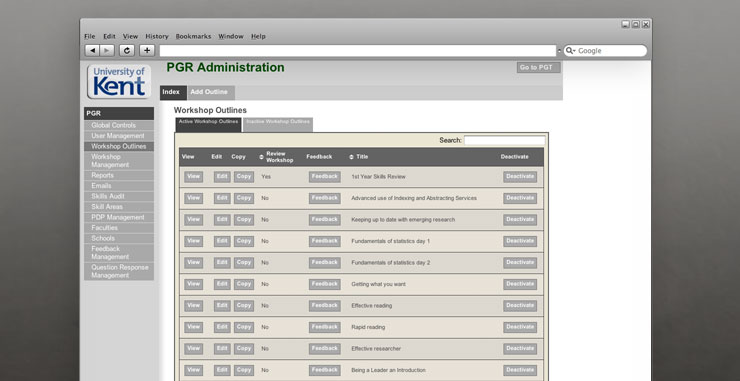This screenshot has height=381, width=740.
Task: Open the Edit menu
Action: click(109, 36)
